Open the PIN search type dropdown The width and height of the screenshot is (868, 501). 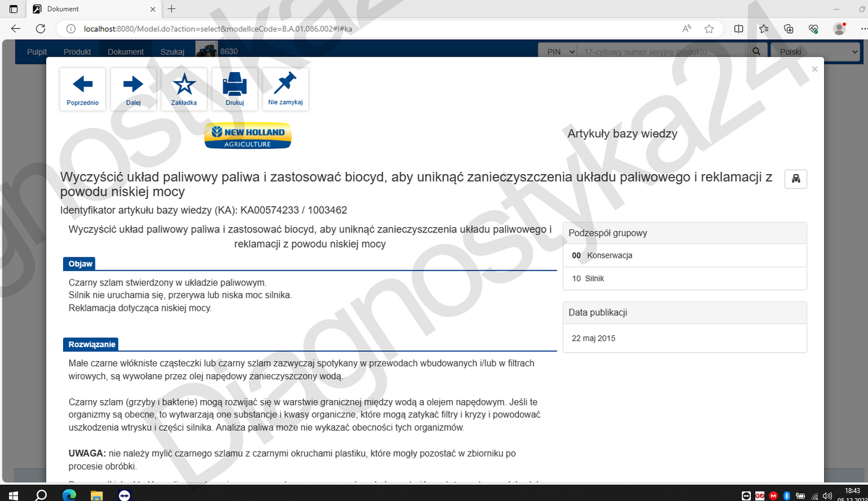(557, 52)
